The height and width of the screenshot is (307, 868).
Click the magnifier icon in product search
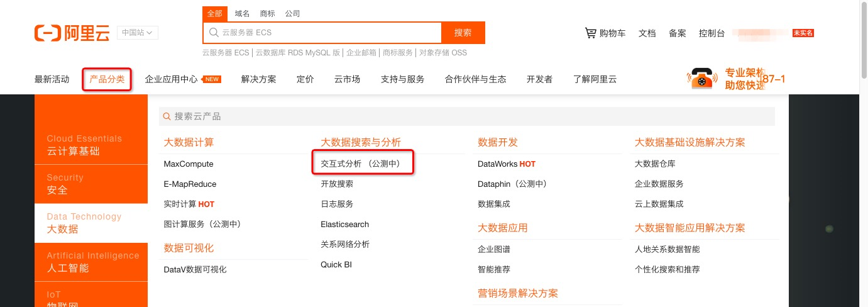[x=167, y=116]
